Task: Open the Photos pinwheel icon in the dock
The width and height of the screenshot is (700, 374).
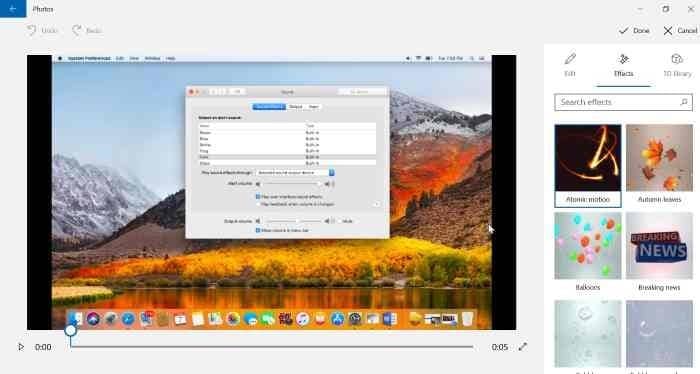Action: [x=233, y=319]
